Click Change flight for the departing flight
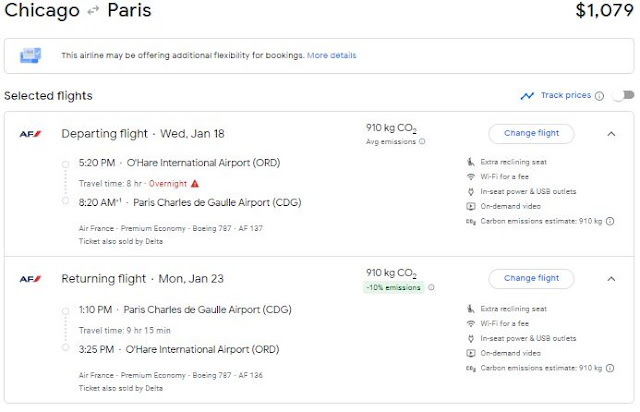The image size is (640, 412). [x=531, y=133]
